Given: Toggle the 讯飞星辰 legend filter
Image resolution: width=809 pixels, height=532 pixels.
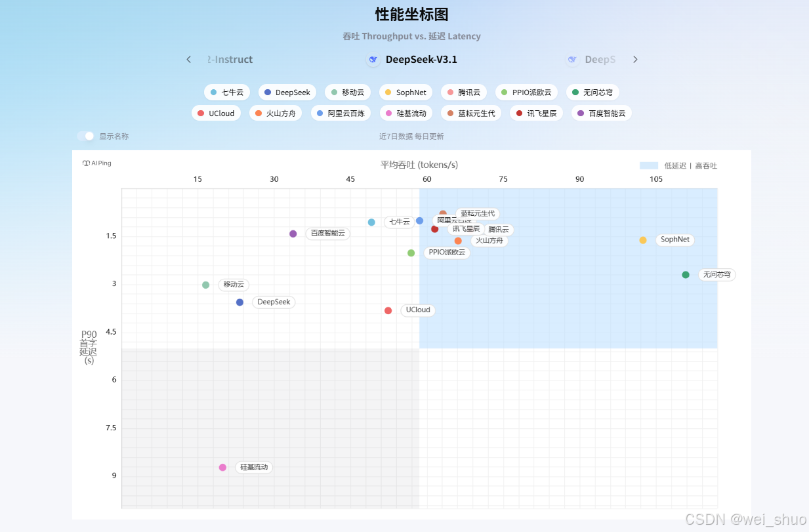Looking at the screenshot, I should (537, 113).
